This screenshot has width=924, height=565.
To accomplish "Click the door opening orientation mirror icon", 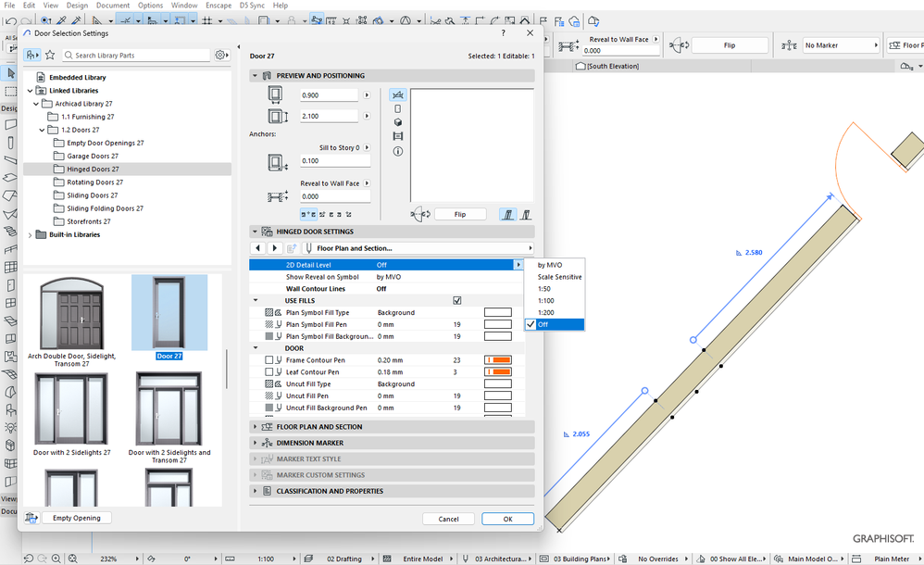I will pyautogui.click(x=420, y=215).
